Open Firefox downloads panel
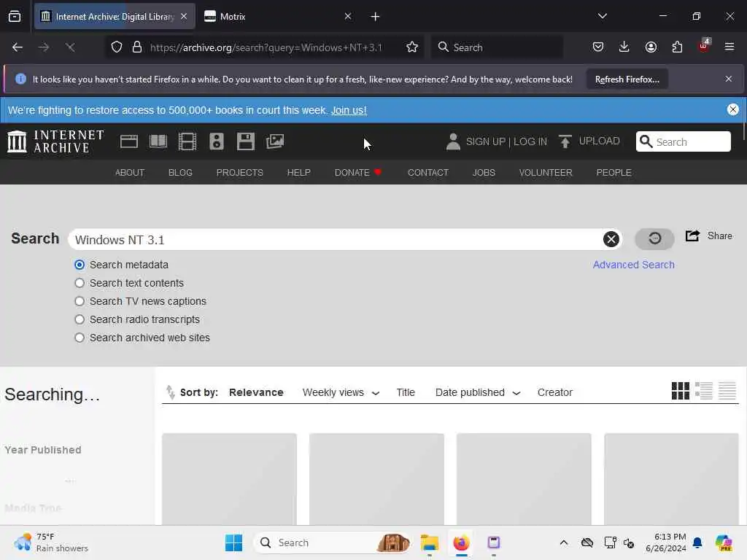The height and width of the screenshot is (560, 747). click(624, 47)
